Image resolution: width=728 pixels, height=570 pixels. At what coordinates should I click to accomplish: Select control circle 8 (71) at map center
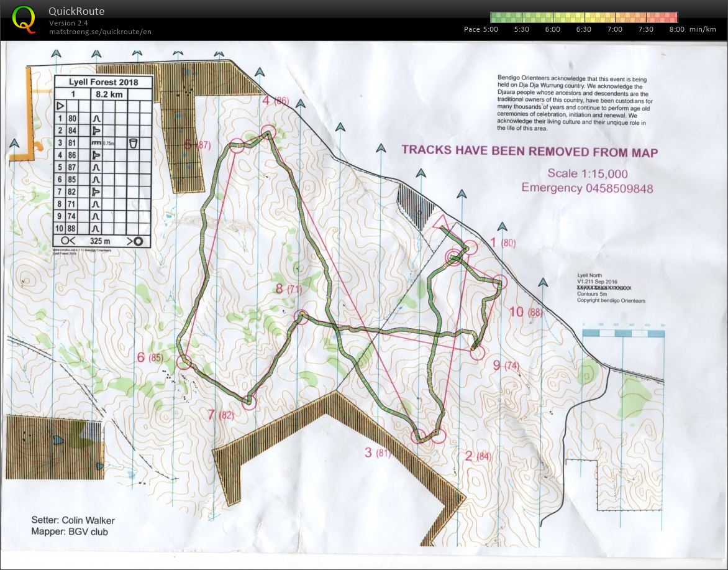[301, 316]
